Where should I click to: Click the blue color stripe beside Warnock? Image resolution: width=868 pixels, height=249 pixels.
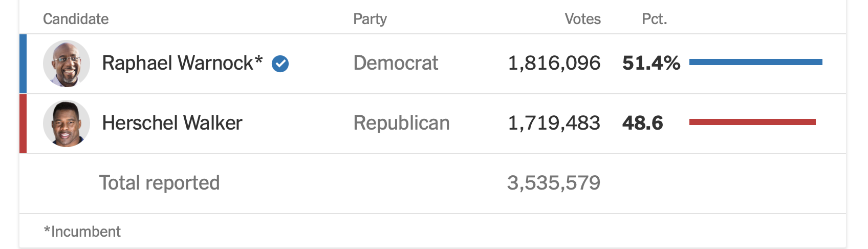pos(23,64)
